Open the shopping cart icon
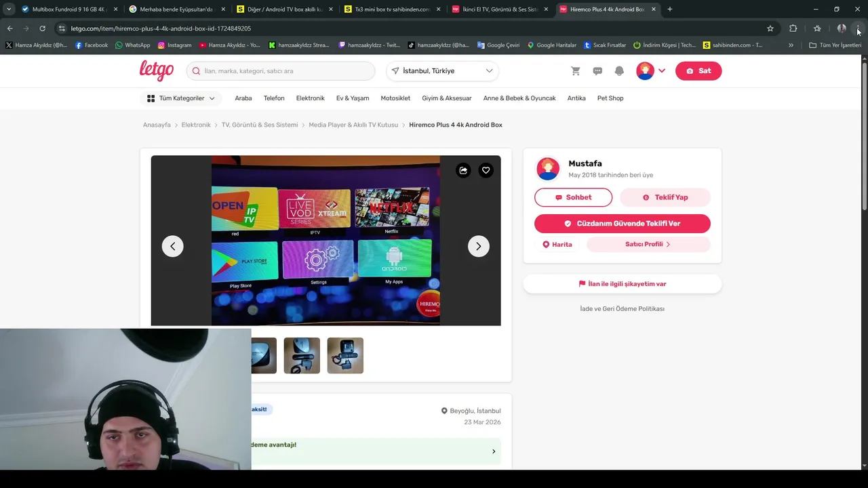868x488 pixels. click(576, 71)
